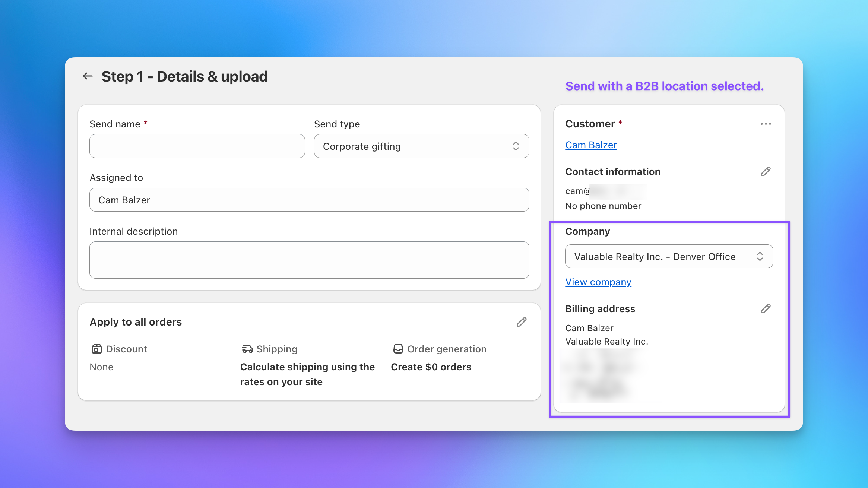Viewport: 868px width, 488px height.
Task: Click the Send type chevron arrows
Action: pyautogui.click(x=516, y=146)
